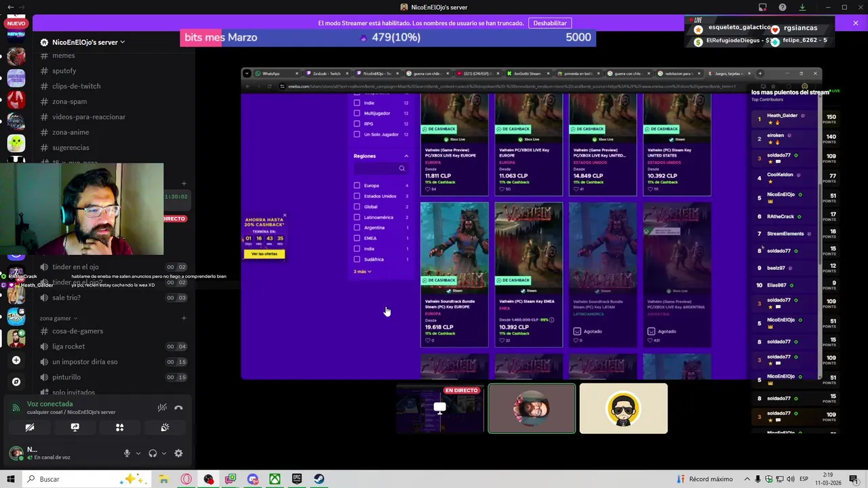The width and height of the screenshot is (868, 488).
Task: Open Discord help icon in title bar
Action: click(x=783, y=7)
